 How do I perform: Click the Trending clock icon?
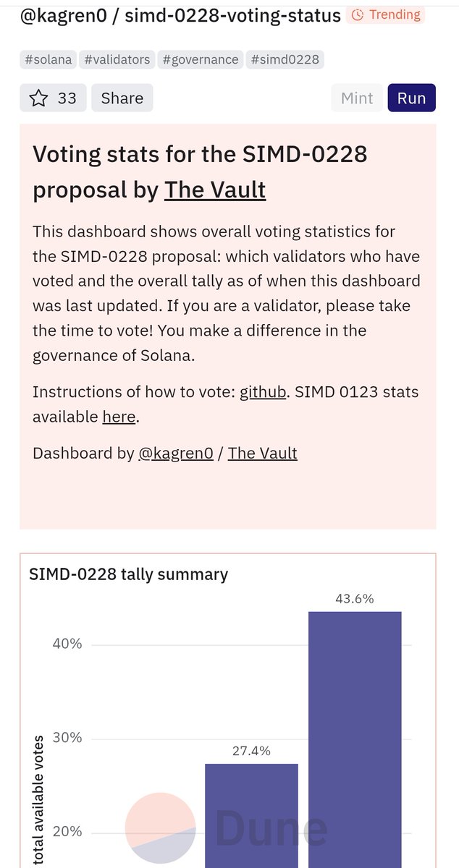click(x=357, y=14)
